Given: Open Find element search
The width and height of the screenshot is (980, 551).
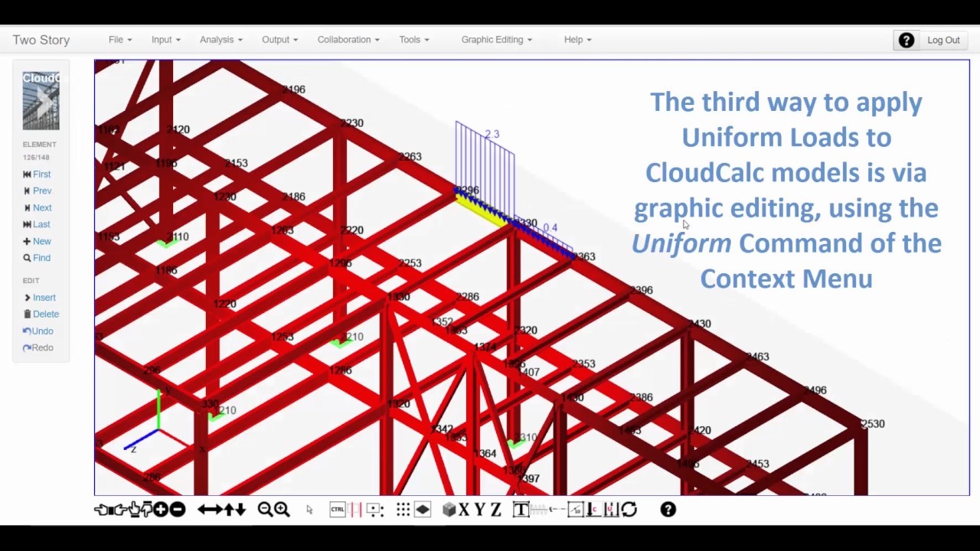Looking at the screenshot, I should click(x=37, y=258).
